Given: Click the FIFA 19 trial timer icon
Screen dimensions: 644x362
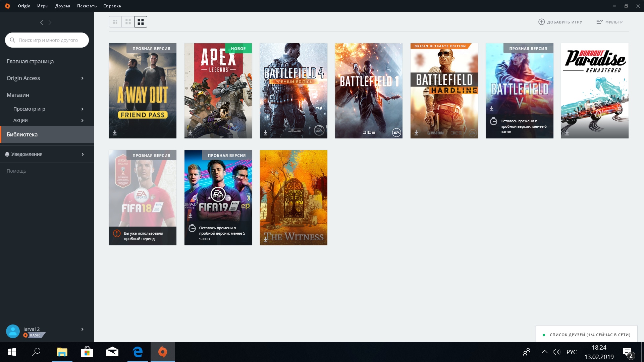Looking at the screenshot, I should coord(192,228).
